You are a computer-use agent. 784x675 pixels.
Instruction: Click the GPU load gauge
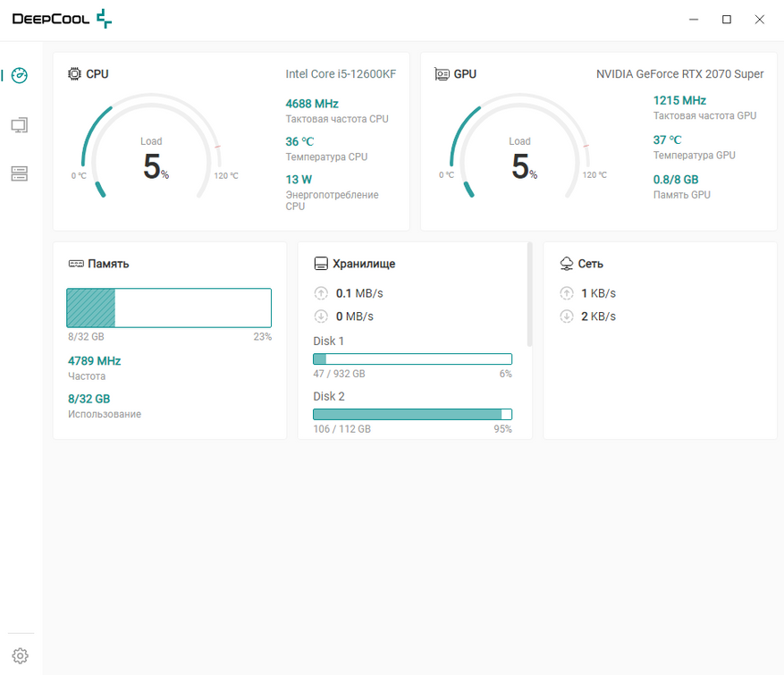pos(520,146)
